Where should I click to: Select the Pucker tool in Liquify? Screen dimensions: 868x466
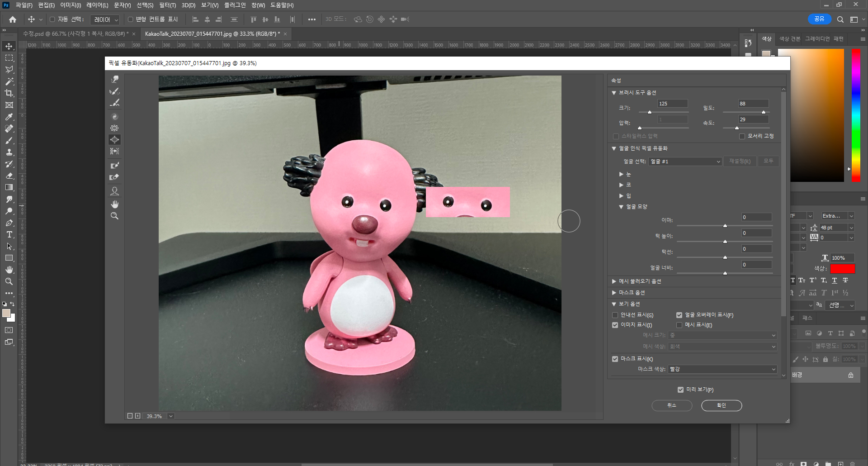[115, 128]
